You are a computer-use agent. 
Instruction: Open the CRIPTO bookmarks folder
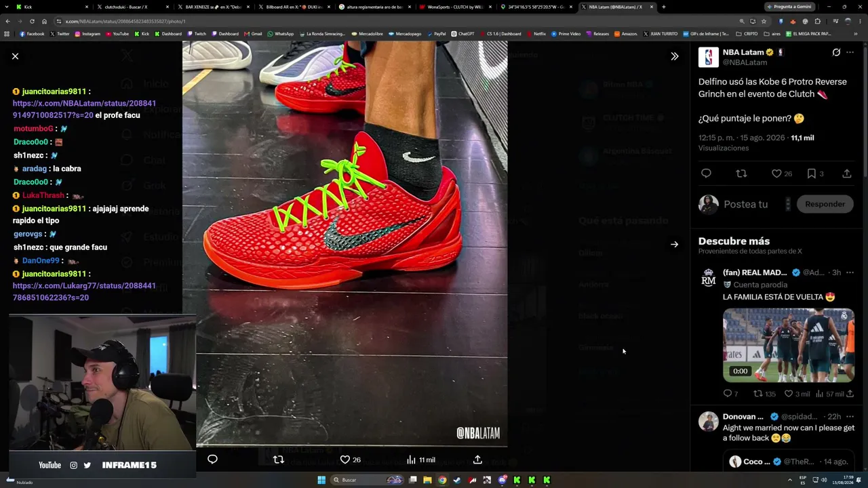pos(747,33)
